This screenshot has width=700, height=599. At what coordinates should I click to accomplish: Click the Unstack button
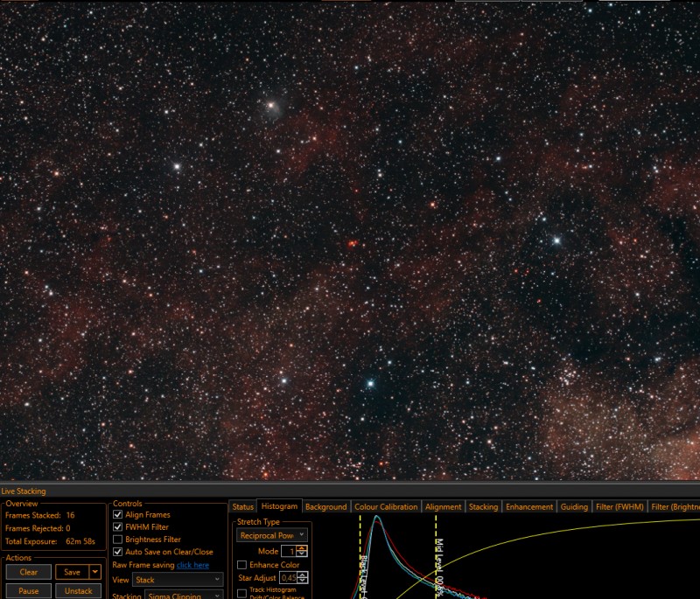[x=79, y=590]
